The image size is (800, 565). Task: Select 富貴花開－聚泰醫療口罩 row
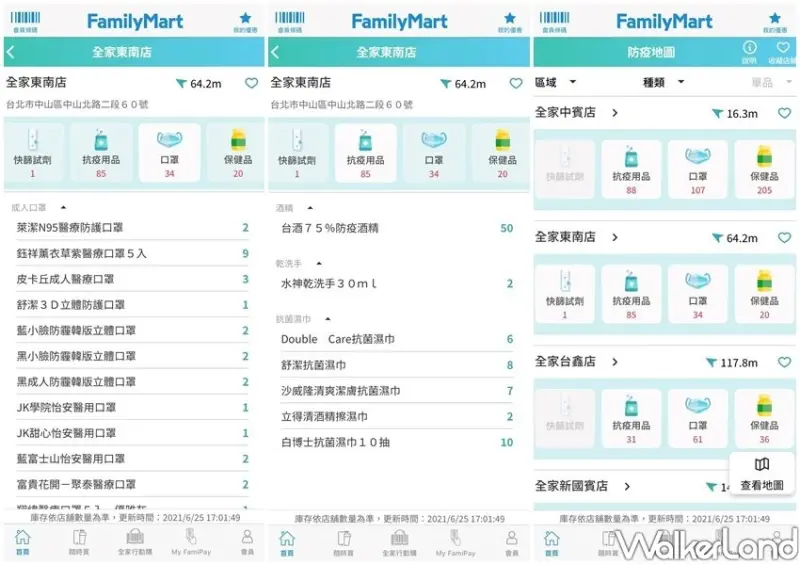[132, 484]
